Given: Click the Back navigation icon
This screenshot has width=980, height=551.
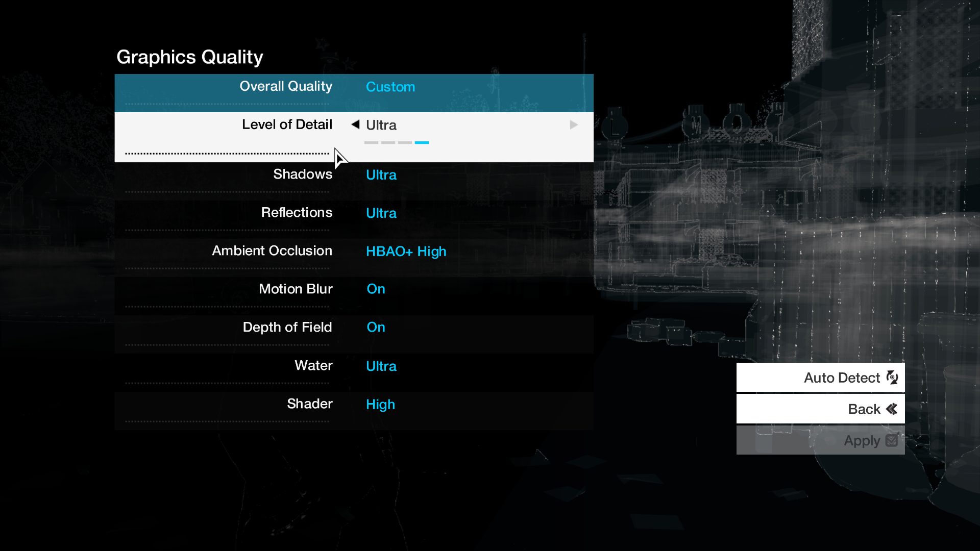Looking at the screenshot, I should click(x=893, y=409).
